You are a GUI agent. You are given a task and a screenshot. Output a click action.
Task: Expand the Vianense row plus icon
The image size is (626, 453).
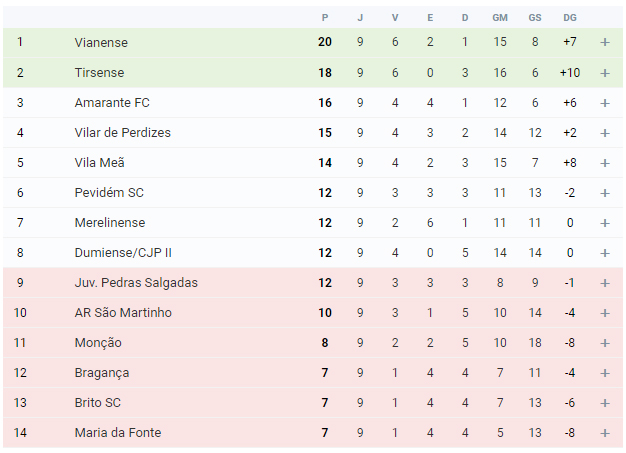(605, 42)
